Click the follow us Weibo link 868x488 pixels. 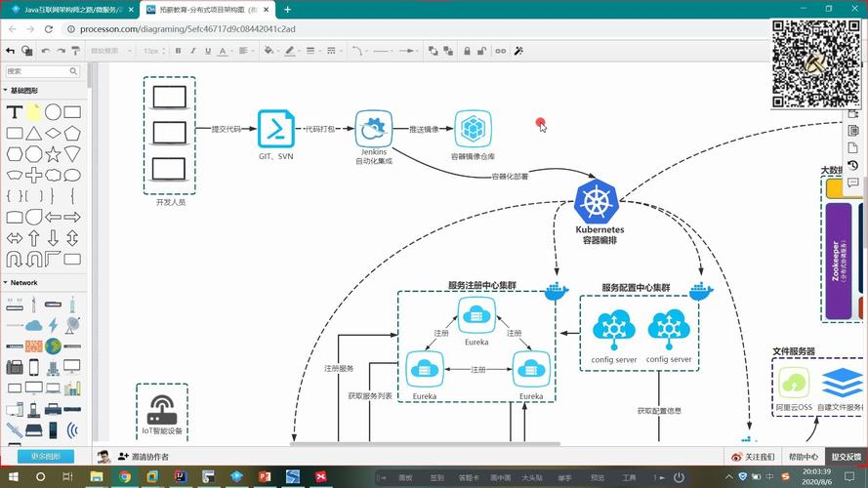pyautogui.click(x=753, y=457)
